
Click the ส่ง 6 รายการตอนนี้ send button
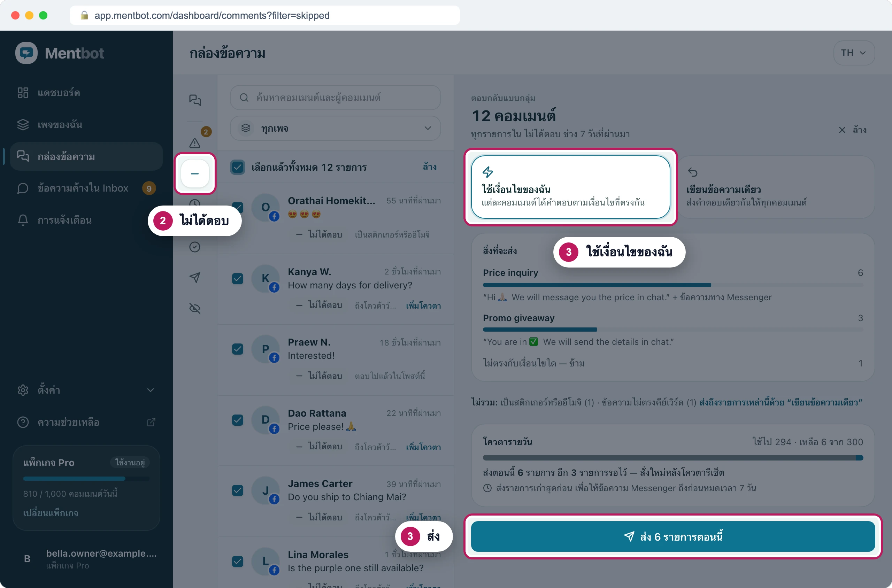(x=673, y=537)
